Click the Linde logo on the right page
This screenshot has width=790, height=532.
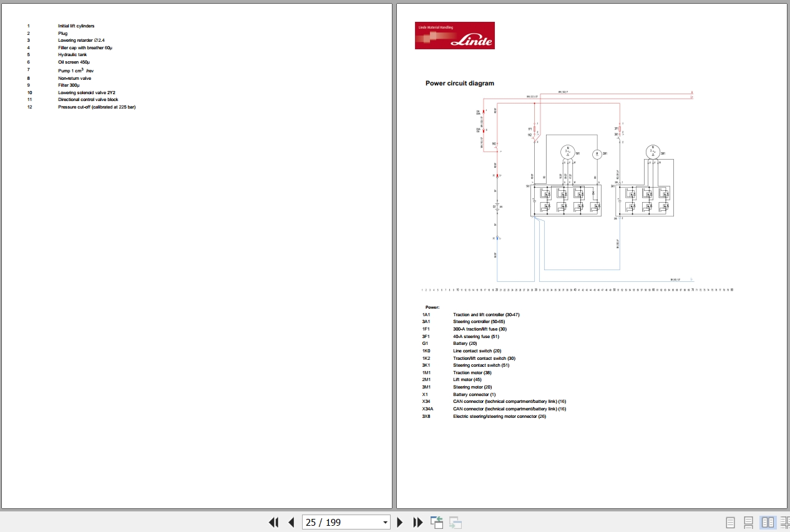pos(455,36)
